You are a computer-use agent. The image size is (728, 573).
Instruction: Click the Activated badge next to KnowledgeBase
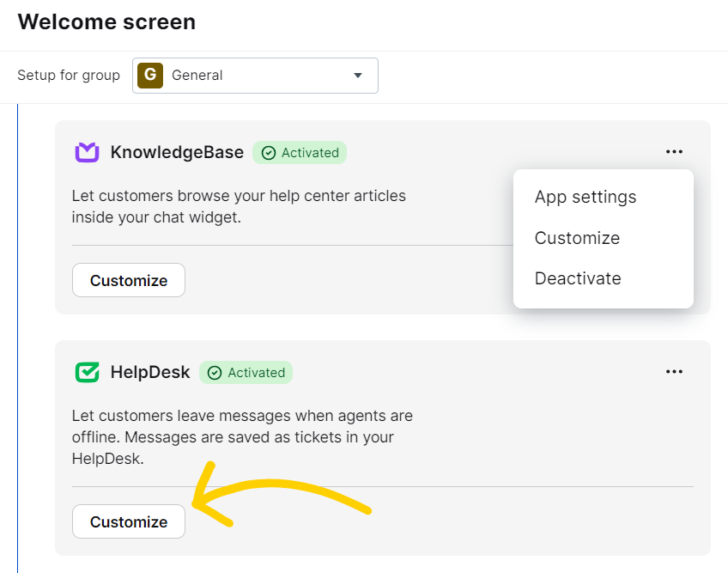[300, 152]
